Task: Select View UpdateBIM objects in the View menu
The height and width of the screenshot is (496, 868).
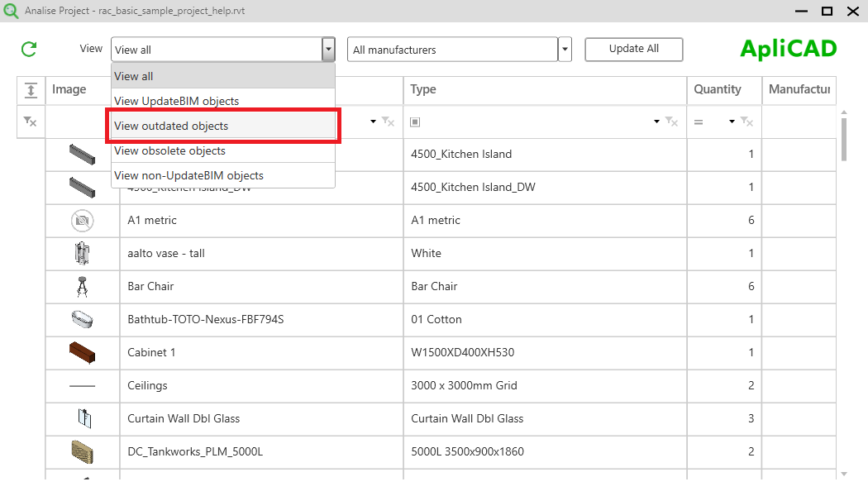Action: (x=176, y=101)
